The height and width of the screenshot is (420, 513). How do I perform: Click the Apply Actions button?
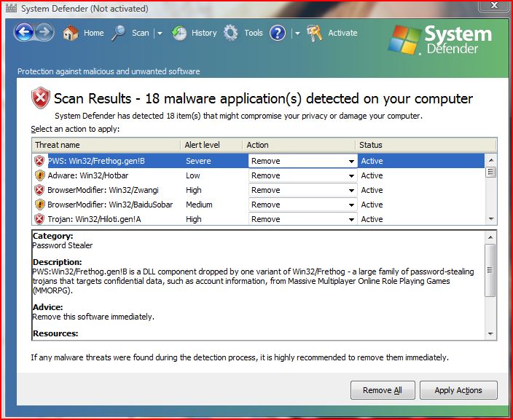pos(458,390)
